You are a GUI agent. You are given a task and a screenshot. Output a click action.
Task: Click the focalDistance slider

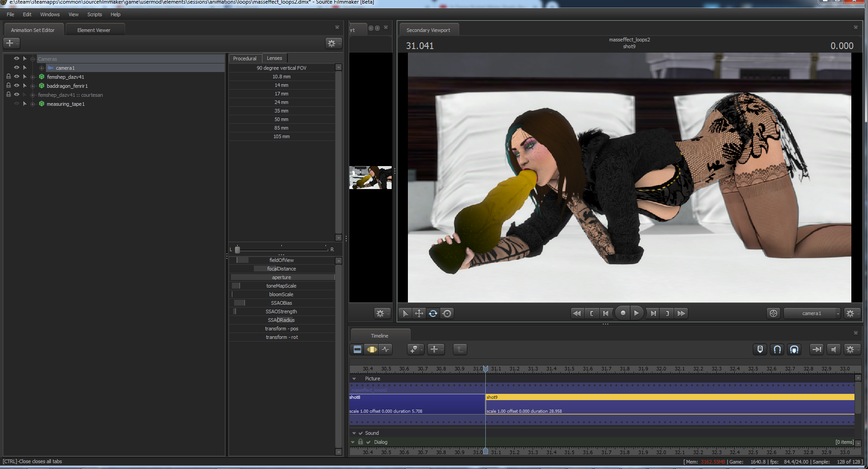(282, 269)
